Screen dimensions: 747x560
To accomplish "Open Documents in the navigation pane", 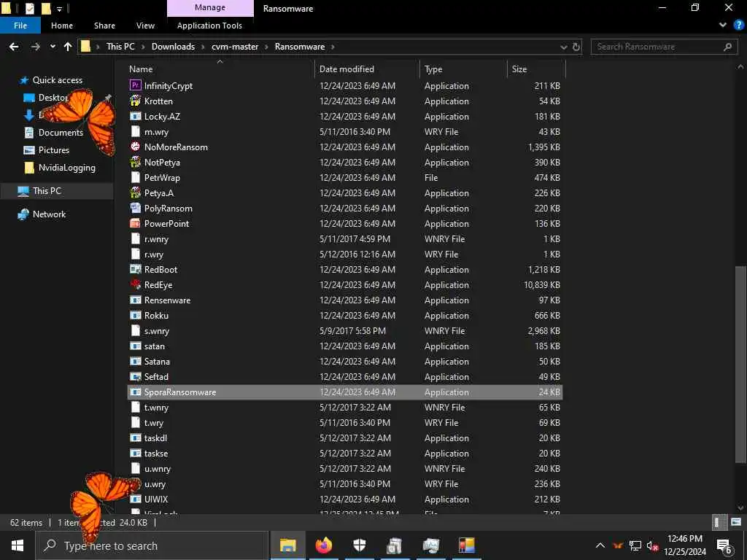I will point(61,133).
